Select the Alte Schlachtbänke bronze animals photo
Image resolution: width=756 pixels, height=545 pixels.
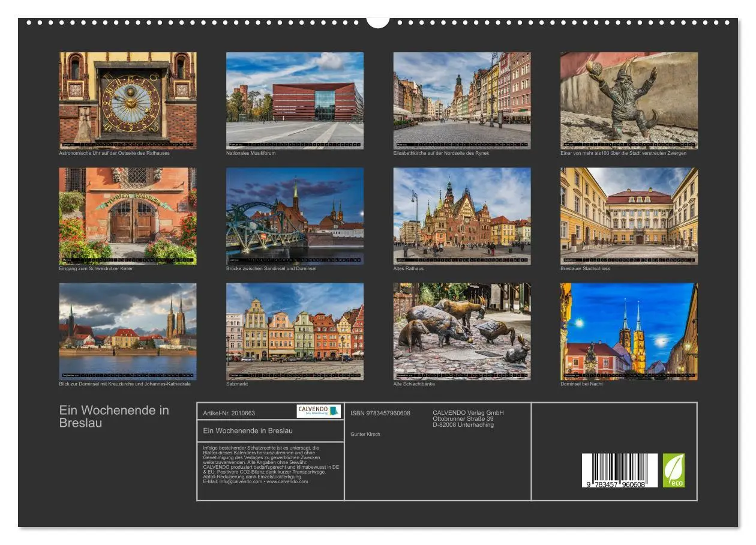pos(461,330)
